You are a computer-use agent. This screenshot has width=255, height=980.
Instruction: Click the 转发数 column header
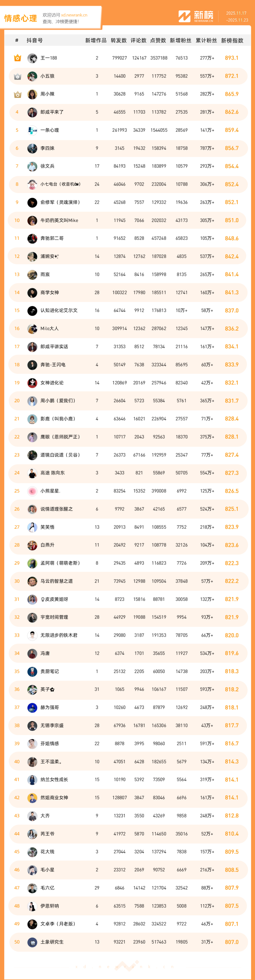point(119,41)
